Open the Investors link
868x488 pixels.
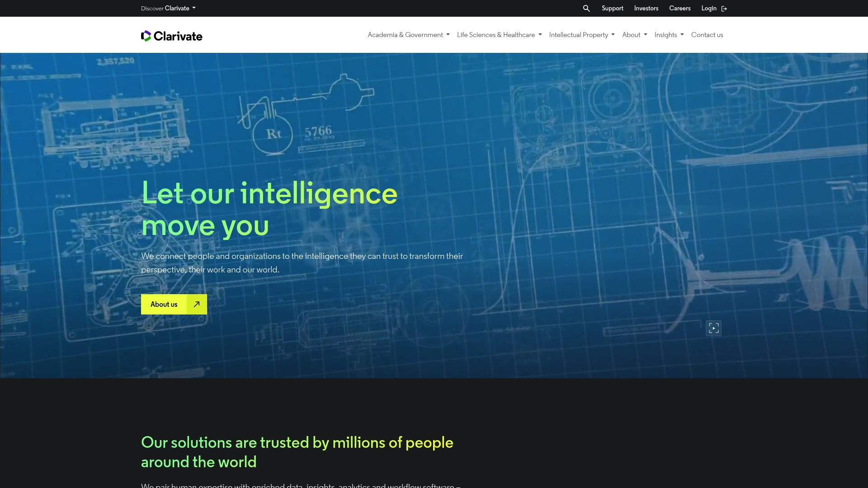click(646, 8)
